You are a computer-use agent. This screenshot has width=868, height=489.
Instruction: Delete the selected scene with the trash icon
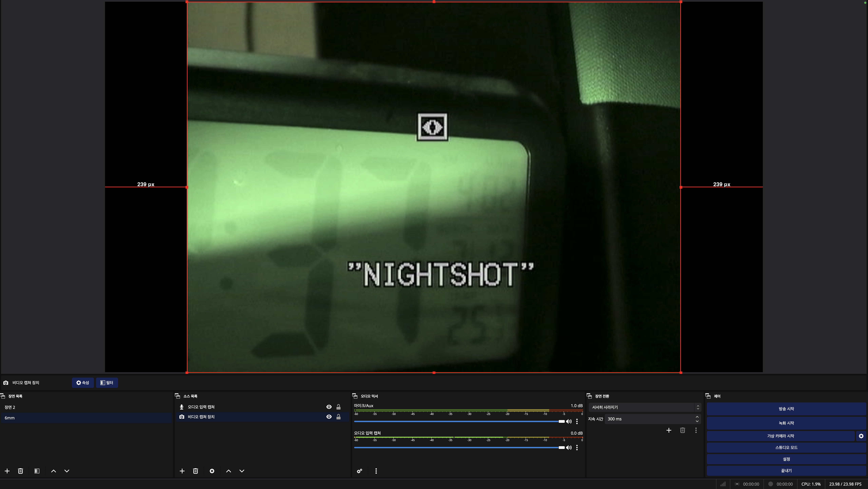coord(21,471)
